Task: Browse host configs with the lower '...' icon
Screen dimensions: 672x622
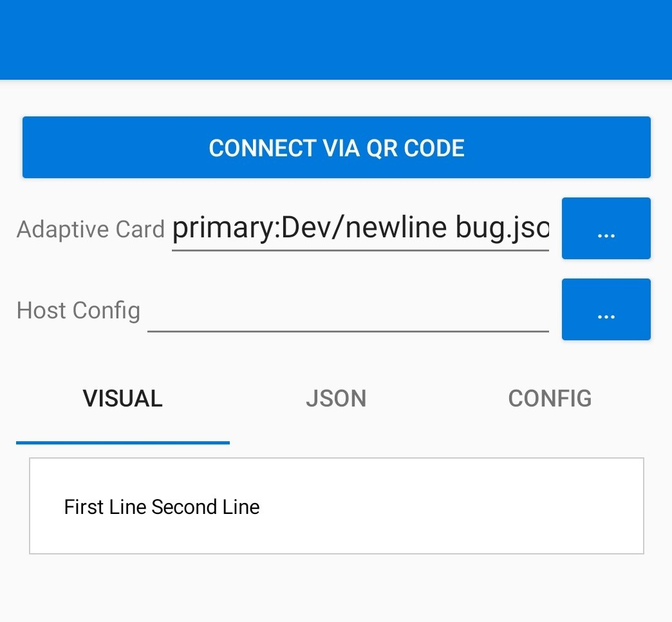Action: 605,309
